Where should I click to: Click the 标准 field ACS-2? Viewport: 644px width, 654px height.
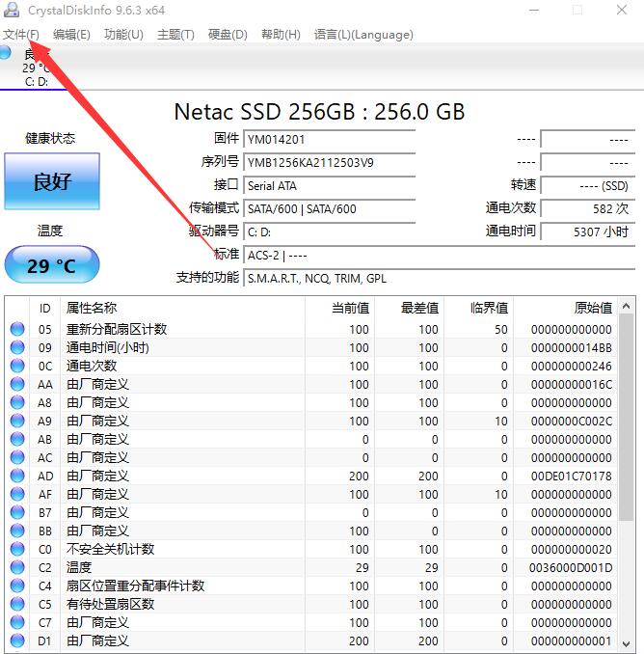[x=440, y=255]
